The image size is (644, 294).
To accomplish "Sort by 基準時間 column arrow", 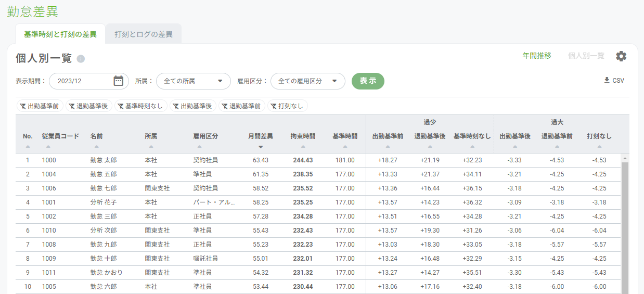I will [x=345, y=147].
